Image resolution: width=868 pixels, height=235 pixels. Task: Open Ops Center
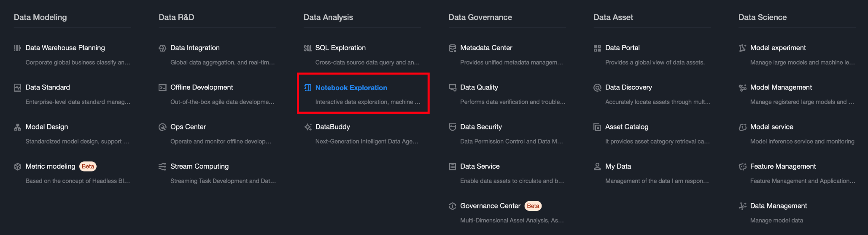188,127
